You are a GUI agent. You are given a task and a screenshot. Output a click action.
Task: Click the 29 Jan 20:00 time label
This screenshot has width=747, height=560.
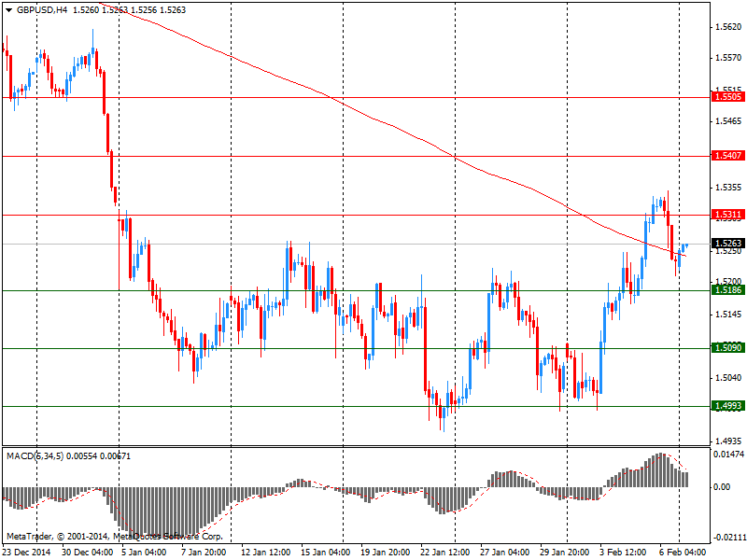(564, 553)
